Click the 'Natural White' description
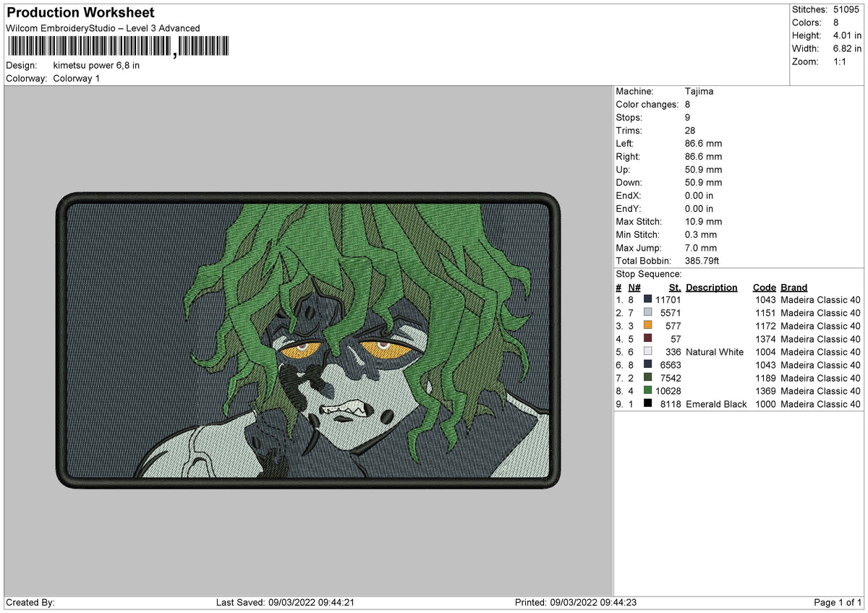This screenshot has width=868, height=613. point(715,351)
